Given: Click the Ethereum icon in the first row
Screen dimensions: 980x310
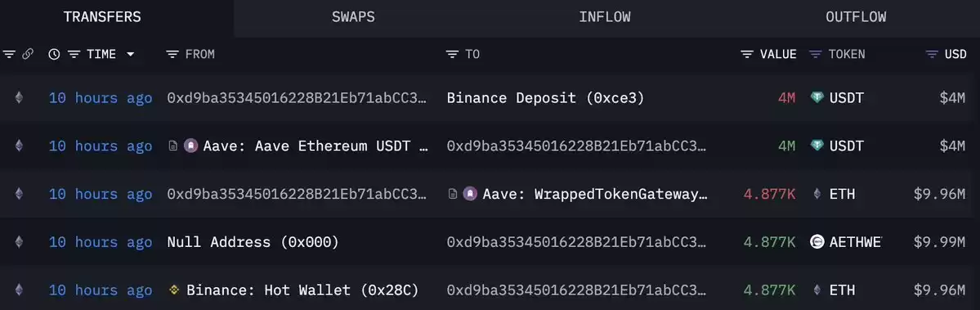Looking at the screenshot, I should click(19, 97).
